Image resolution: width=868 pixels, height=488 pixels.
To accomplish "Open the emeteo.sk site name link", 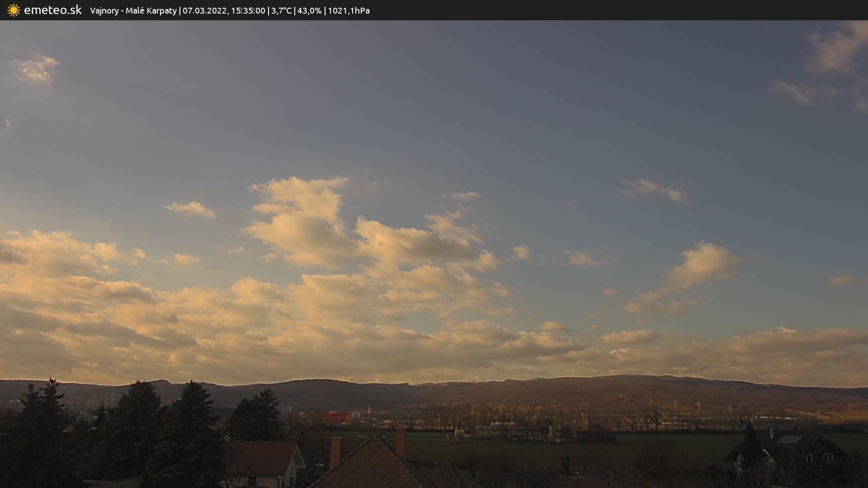I will point(52,10).
